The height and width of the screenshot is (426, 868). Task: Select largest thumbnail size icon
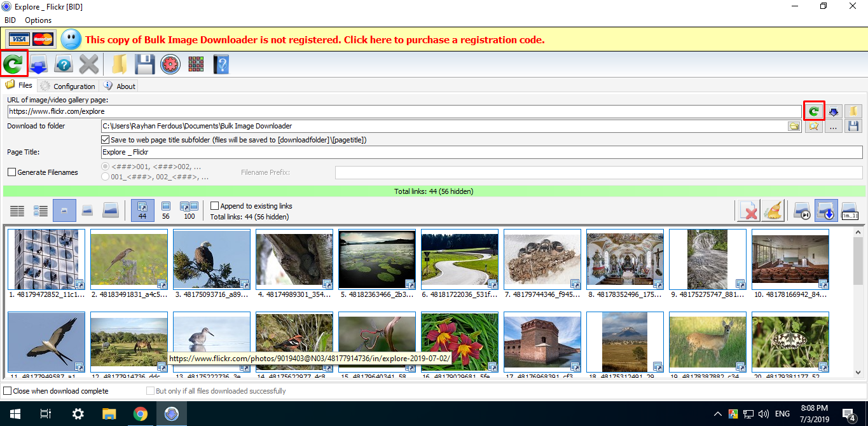111,210
